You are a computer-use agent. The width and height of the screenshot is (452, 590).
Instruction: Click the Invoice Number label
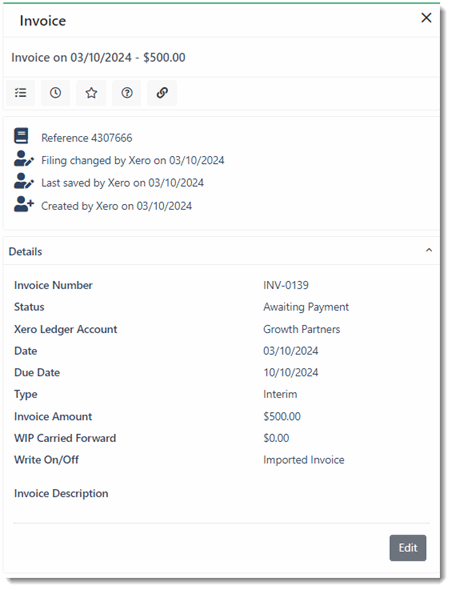tap(53, 285)
